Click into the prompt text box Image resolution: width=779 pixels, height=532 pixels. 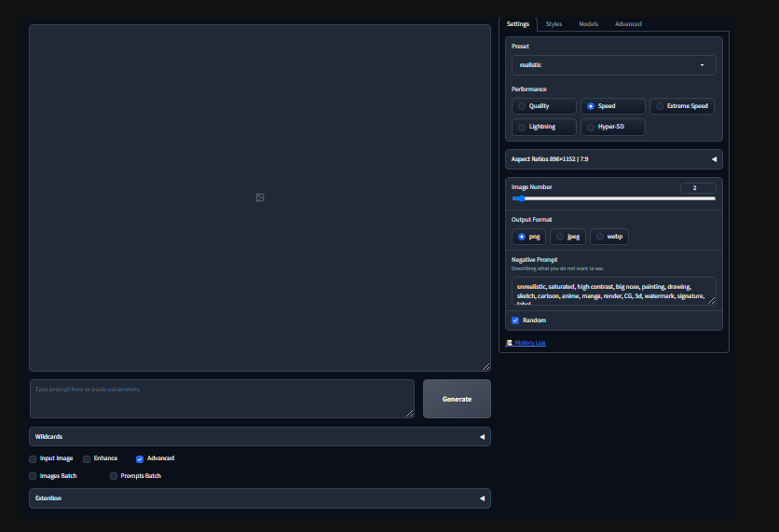[222, 399]
